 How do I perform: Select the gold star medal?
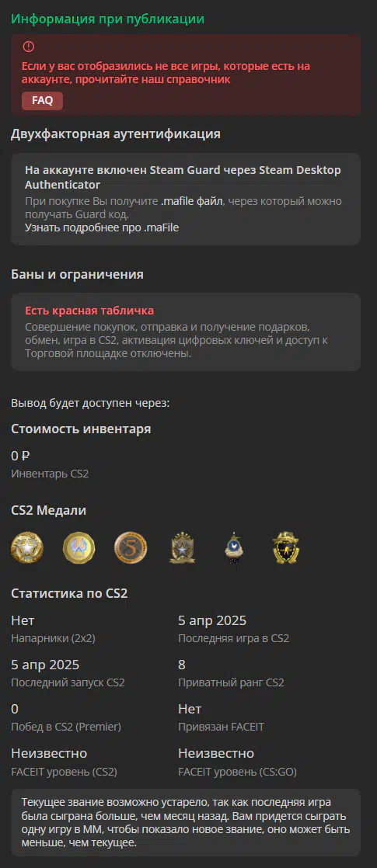[26, 547]
